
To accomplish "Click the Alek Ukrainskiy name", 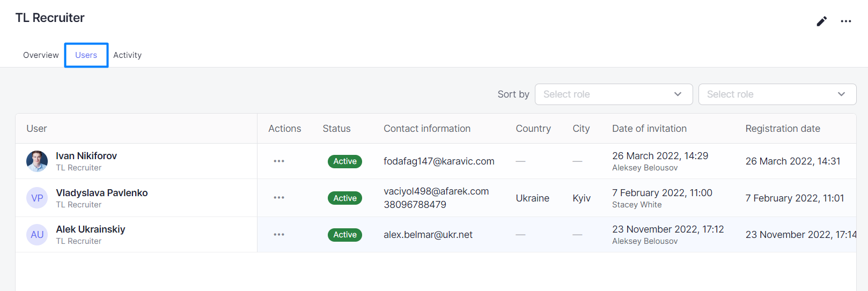I will pos(91,229).
